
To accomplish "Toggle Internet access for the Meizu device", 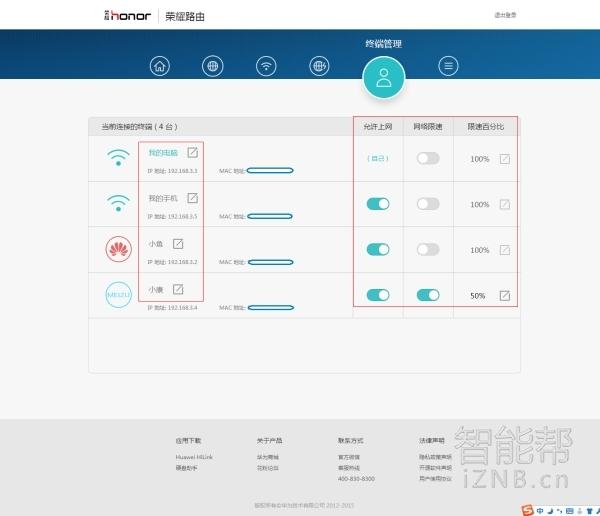I will pos(378,295).
